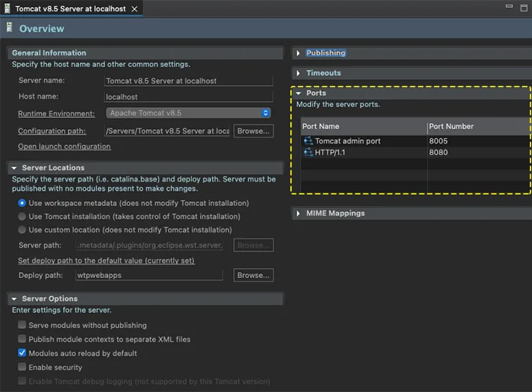Click the Configuration path text field
Image resolution: width=532 pixels, height=392 pixels.
(x=167, y=131)
